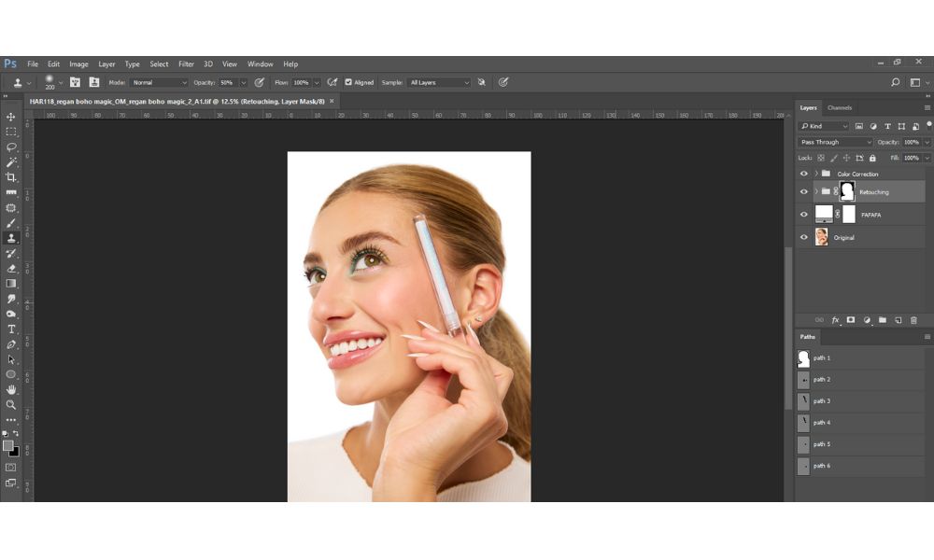Select the Paths panel tab
934x560 pixels.
(808, 337)
